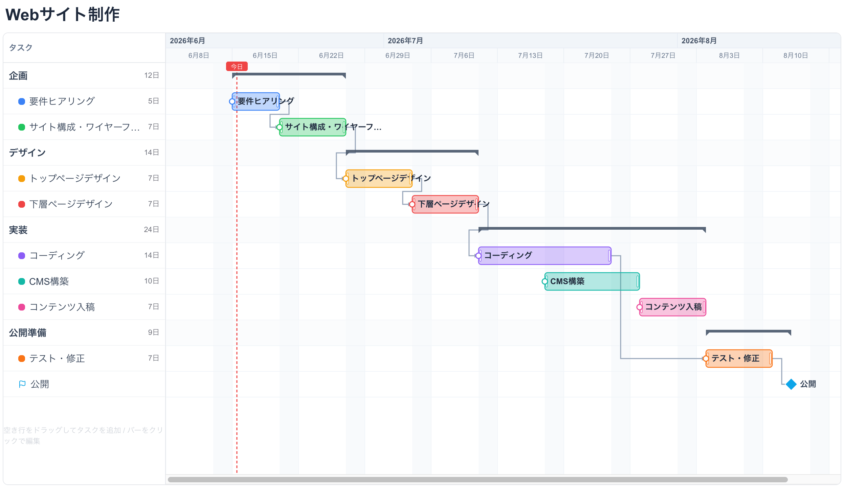Open the teal CMS構築 timeline bar
This screenshot has height=504, width=844.
point(592,281)
